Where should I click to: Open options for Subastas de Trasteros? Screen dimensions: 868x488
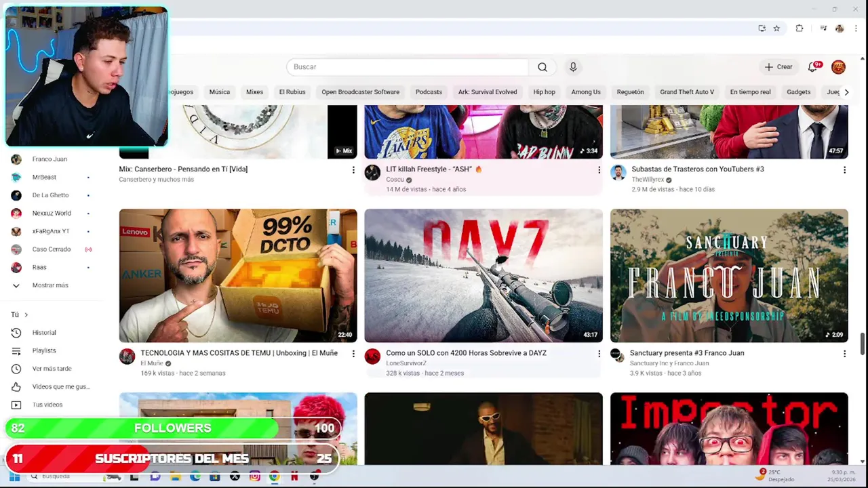click(x=844, y=169)
